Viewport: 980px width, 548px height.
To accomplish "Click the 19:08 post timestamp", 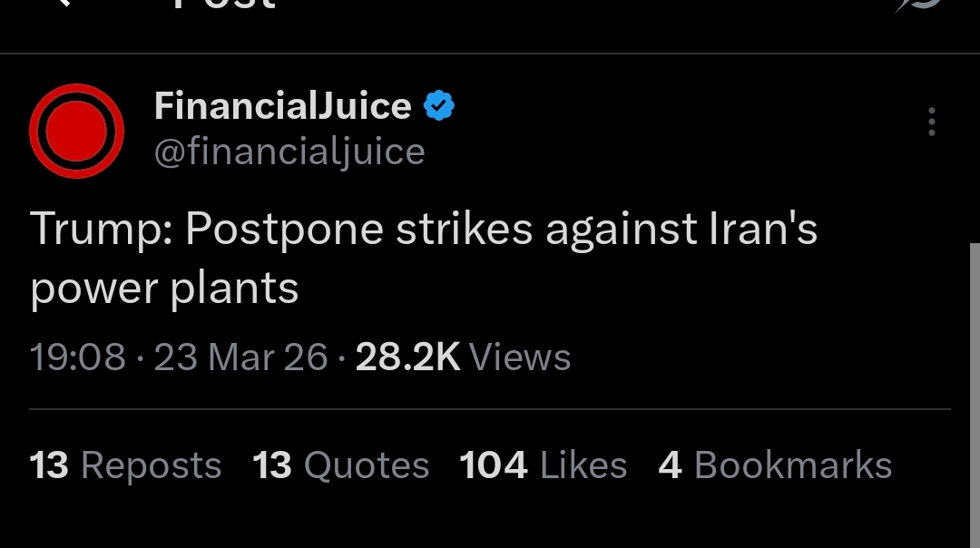I will click(77, 357).
